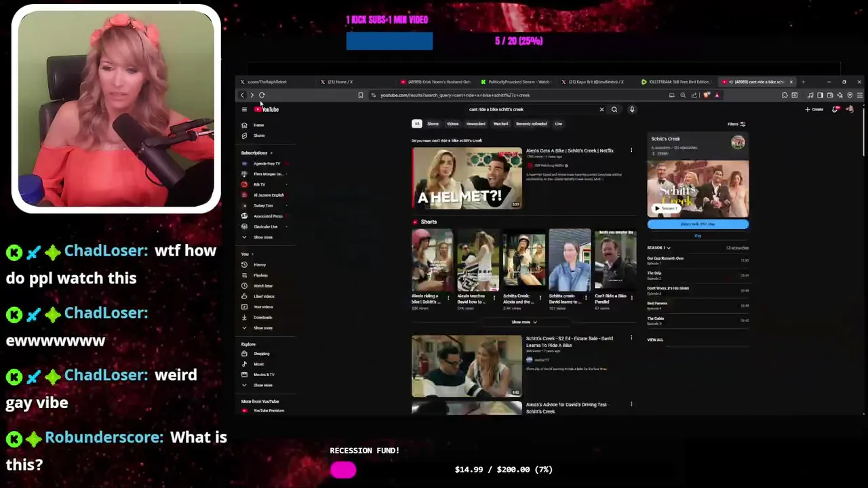
Task: Select the Videos filter chip
Action: click(452, 124)
